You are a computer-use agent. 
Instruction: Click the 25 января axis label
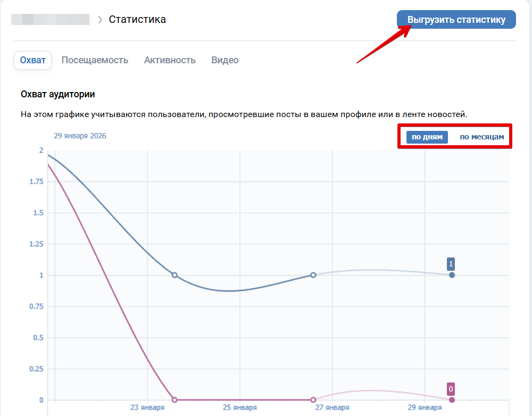tap(239, 407)
